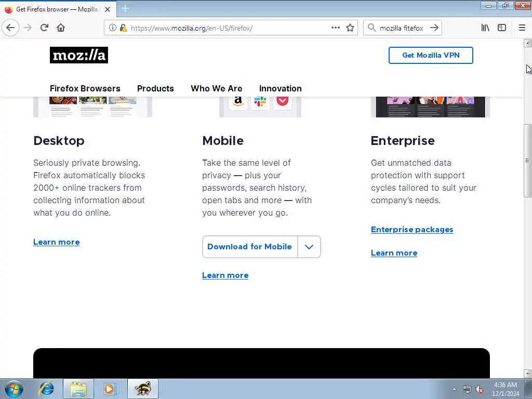Click the Mobile heading

pyautogui.click(x=223, y=140)
